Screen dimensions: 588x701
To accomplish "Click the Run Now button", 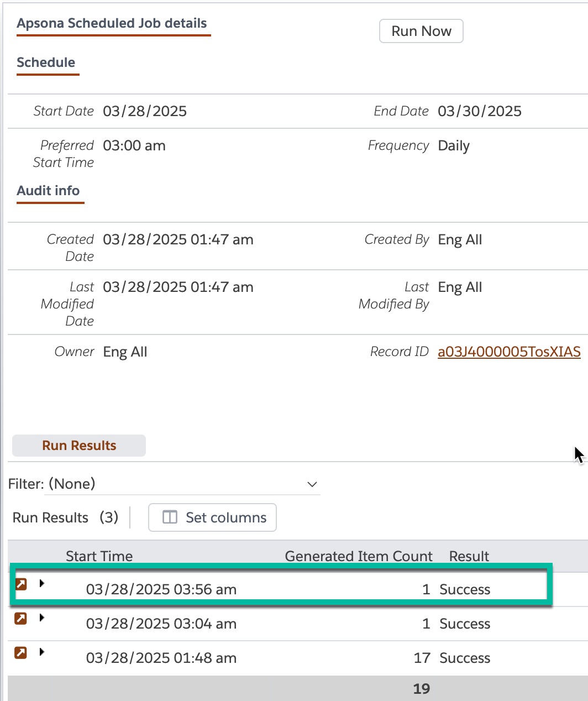I will (421, 31).
